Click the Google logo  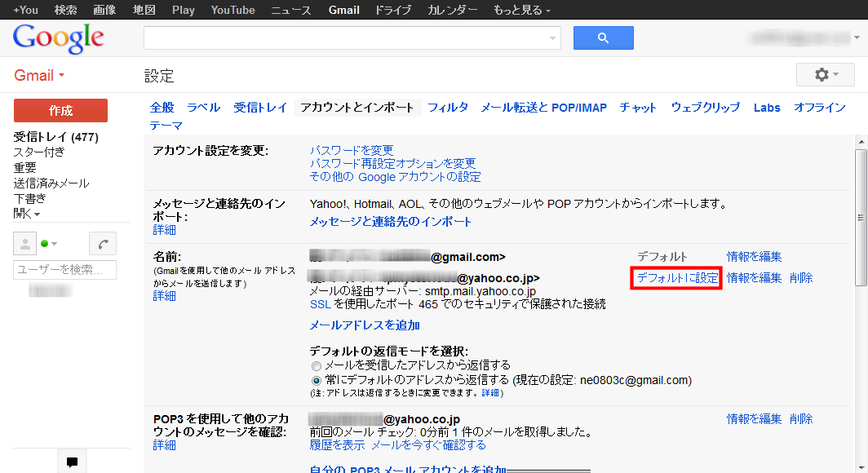point(58,38)
